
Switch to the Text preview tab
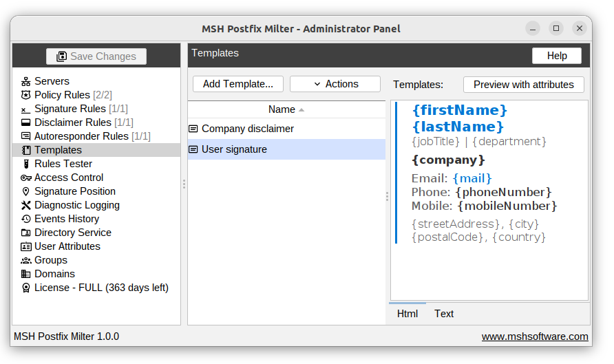(444, 314)
